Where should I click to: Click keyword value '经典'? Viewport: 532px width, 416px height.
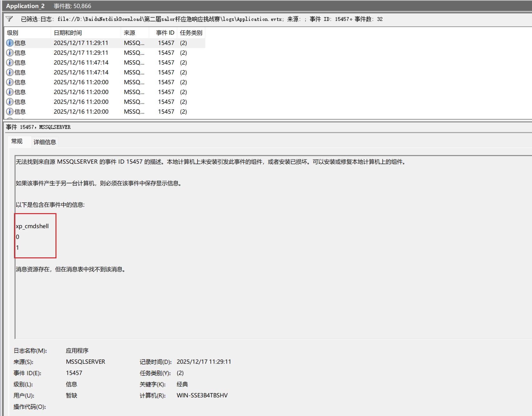pos(182,384)
